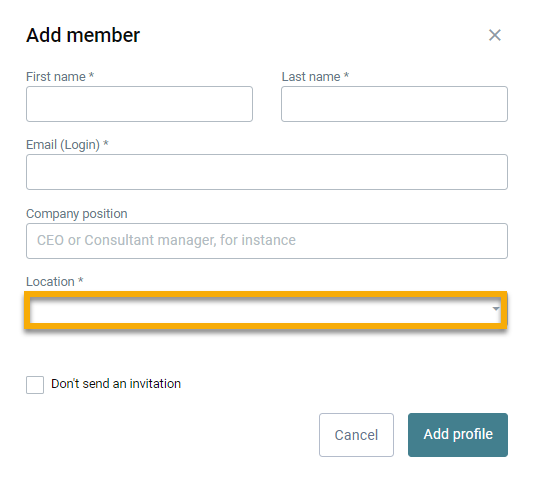Image resolution: width=534 pixels, height=483 pixels.
Task: Close the Add member dialog with X
Action: click(x=494, y=35)
